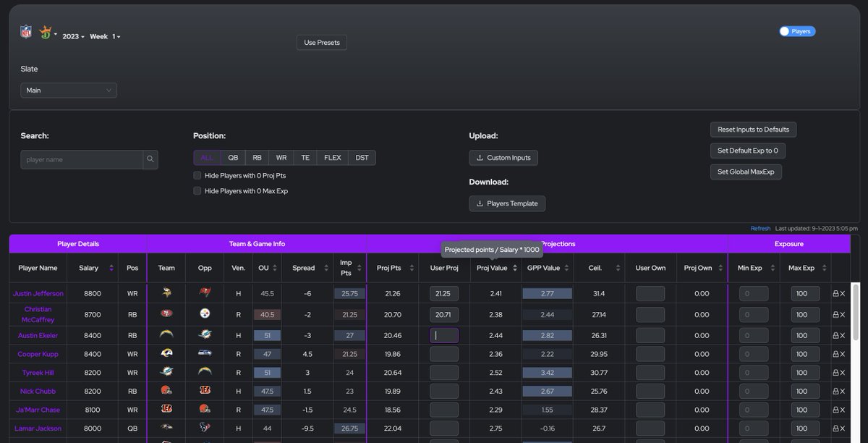Screen dimensions: 868x443
Task: Click the upload icon on Custom Inputs
Action: click(480, 158)
